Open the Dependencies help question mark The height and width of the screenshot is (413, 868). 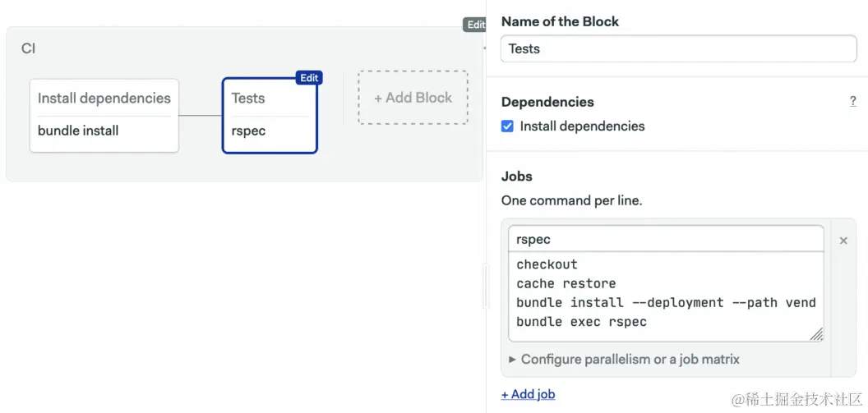point(852,101)
